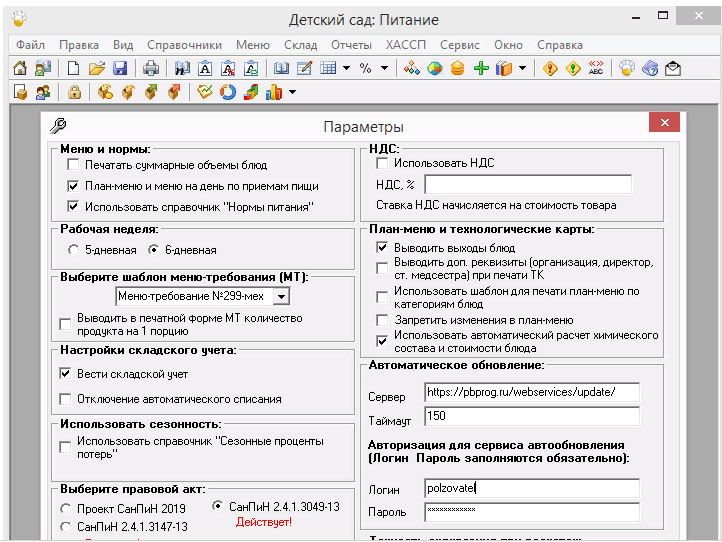722x542 pixels.
Task: Click the blue help question mark icon
Action: [x=650, y=69]
